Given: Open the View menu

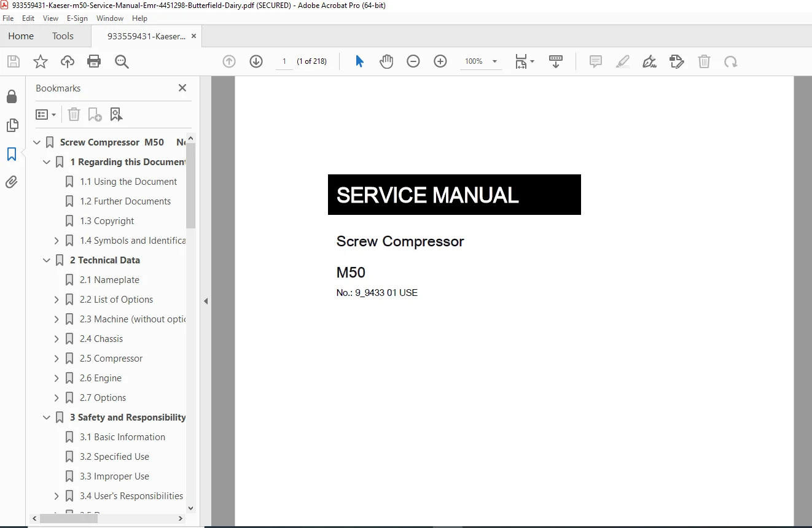Looking at the screenshot, I should point(50,18).
